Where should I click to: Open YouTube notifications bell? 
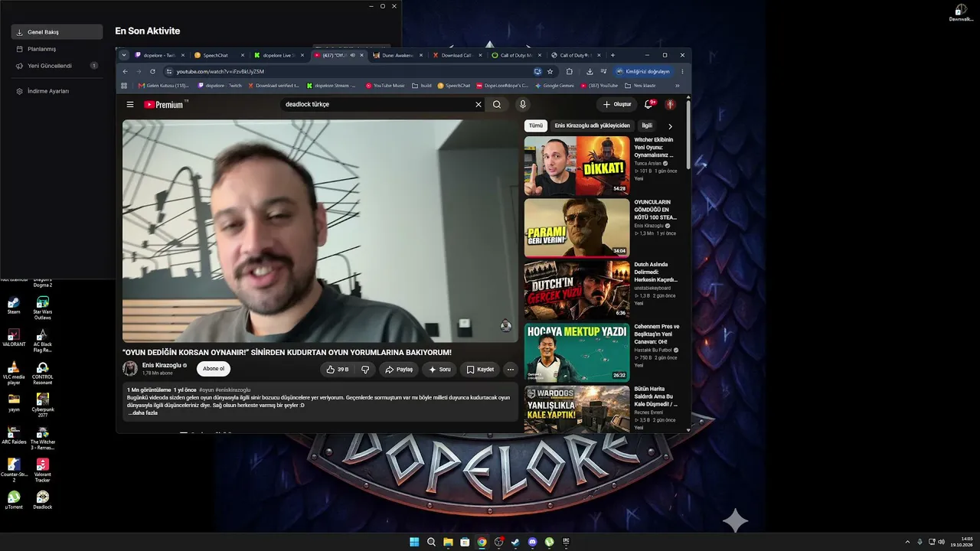point(648,104)
